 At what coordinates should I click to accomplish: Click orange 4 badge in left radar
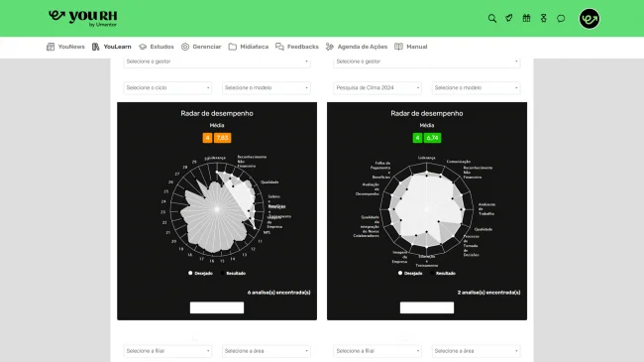pyautogui.click(x=207, y=138)
